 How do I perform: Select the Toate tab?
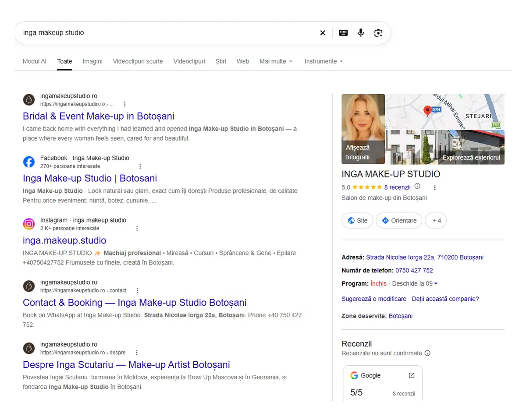pyautogui.click(x=64, y=61)
